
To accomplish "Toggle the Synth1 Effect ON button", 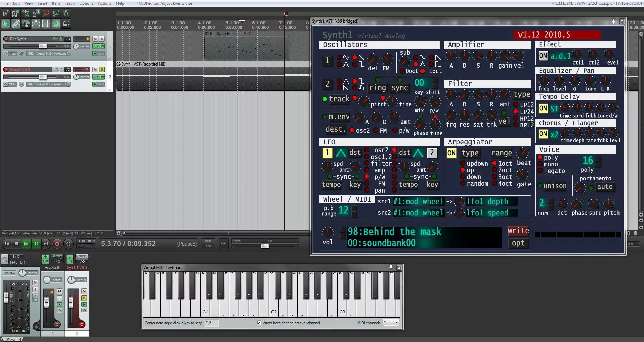I will 543,56.
